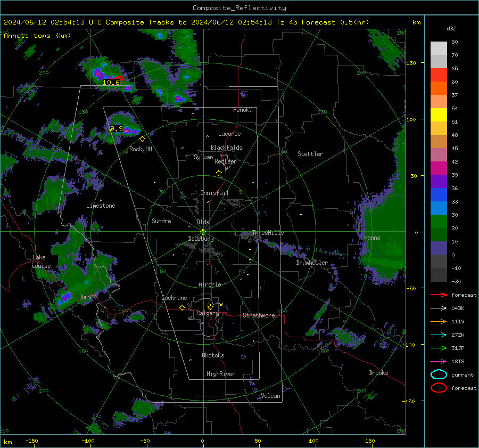
Task: Click the Sylvan label
Action: tap(203, 157)
